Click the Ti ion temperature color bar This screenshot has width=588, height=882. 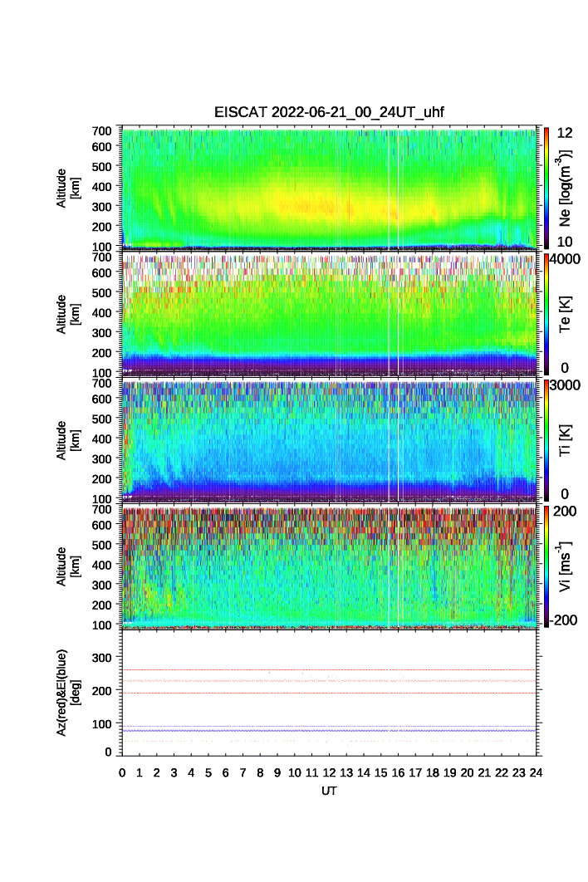(545, 440)
